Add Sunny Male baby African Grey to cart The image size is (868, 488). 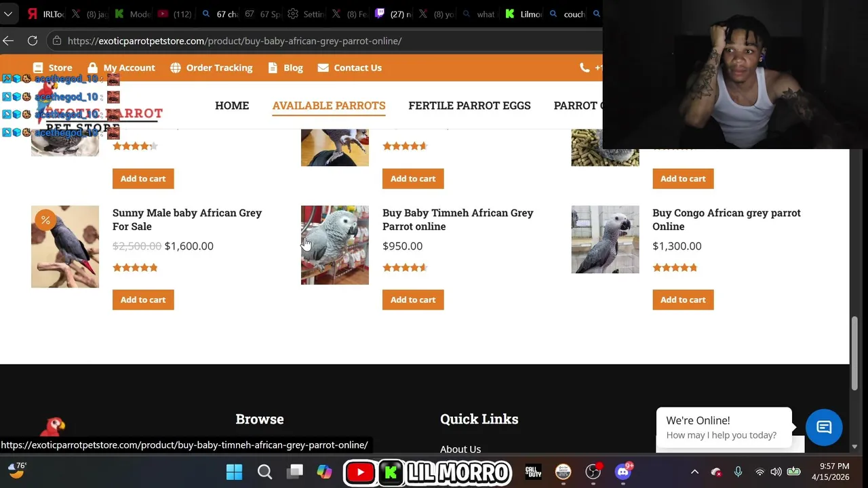[x=143, y=300]
